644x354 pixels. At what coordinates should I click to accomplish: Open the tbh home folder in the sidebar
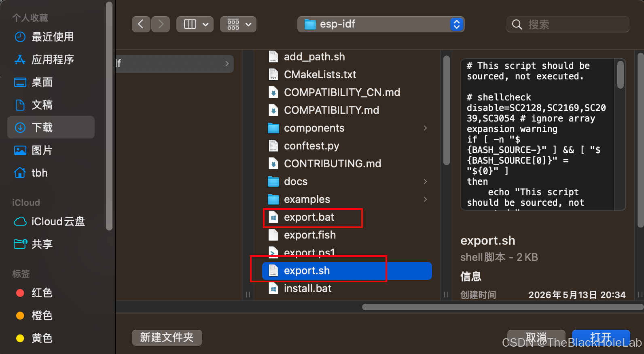click(51, 173)
